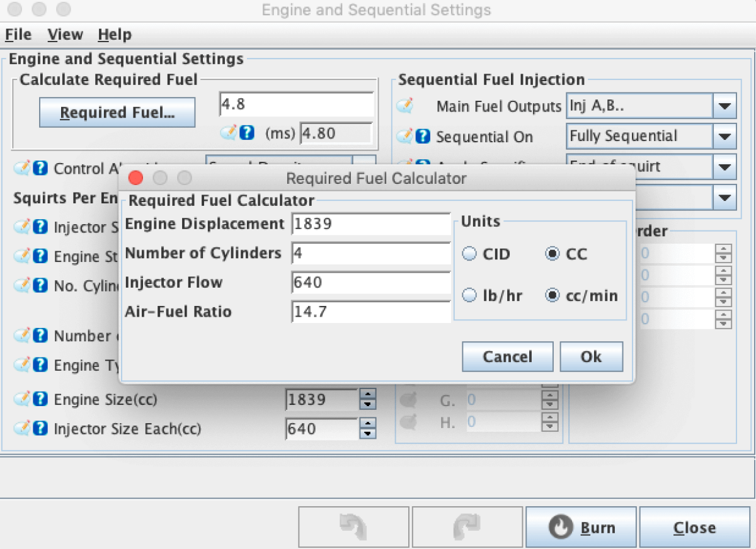Screen dimensions: 756x549
Task: Open the File menu
Action: [18, 35]
